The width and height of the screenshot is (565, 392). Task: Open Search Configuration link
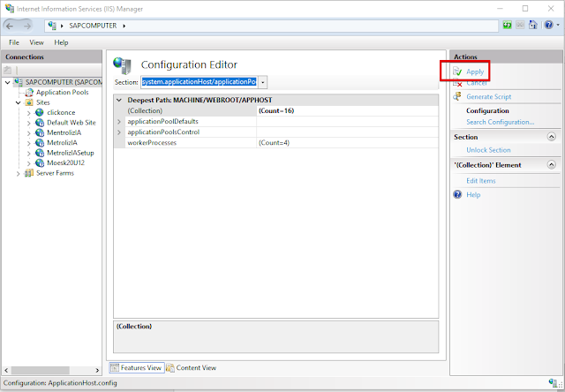501,122
